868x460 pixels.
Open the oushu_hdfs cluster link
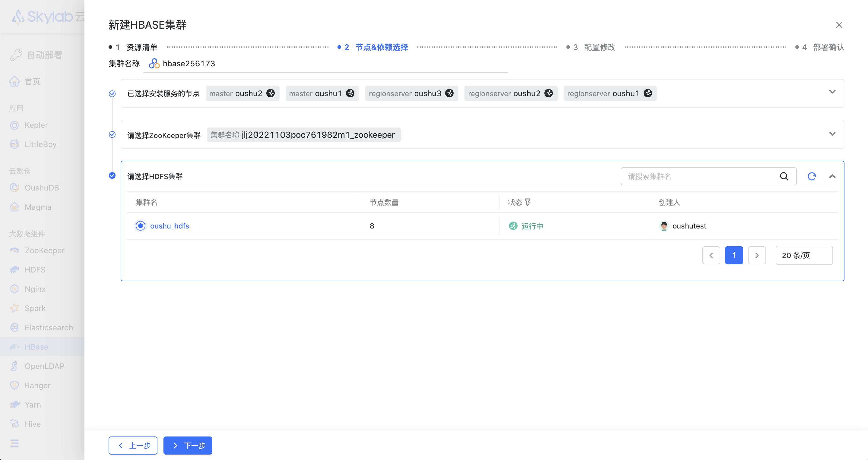(x=169, y=226)
